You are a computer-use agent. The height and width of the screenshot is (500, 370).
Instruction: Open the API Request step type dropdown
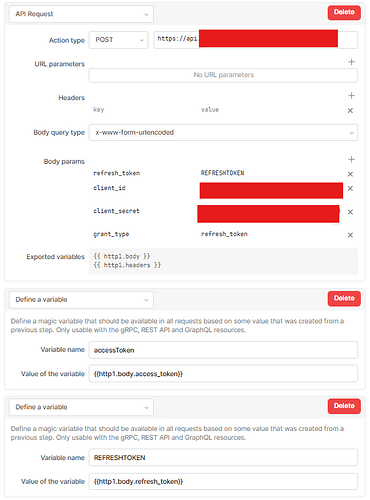(x=81, y=14)
